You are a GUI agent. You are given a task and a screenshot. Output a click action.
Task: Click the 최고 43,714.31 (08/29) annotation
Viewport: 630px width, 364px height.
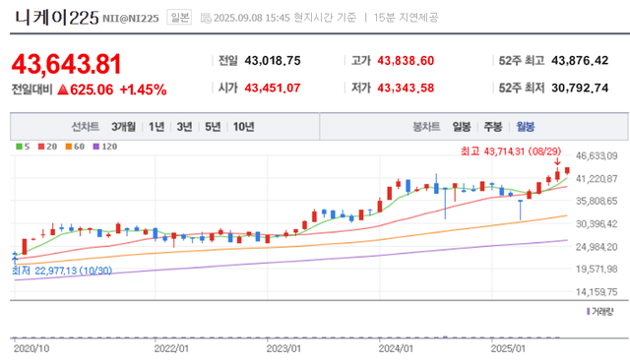coord(511,152)
